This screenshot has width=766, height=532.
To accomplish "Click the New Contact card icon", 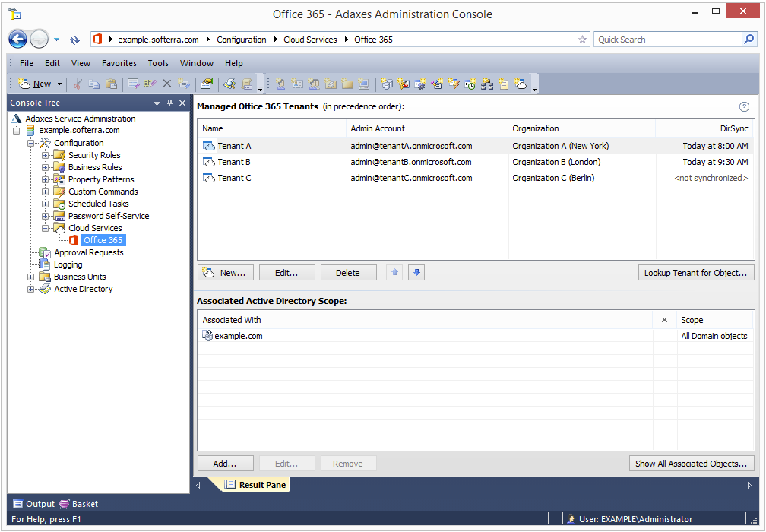I will point(298,84).
